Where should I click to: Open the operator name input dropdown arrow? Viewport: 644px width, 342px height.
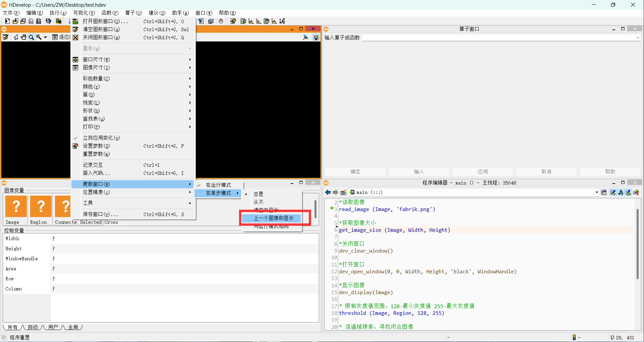[637, 38]
